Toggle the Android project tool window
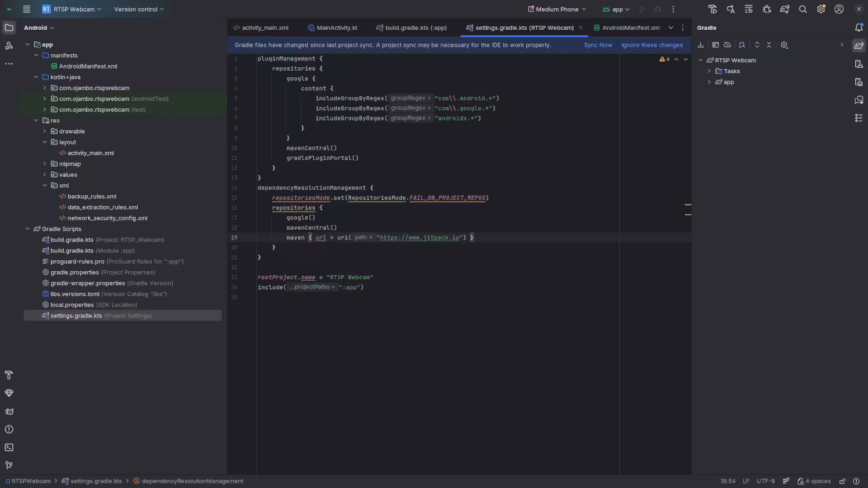Viewport: 868px width, 488px height. click(9, 28)
